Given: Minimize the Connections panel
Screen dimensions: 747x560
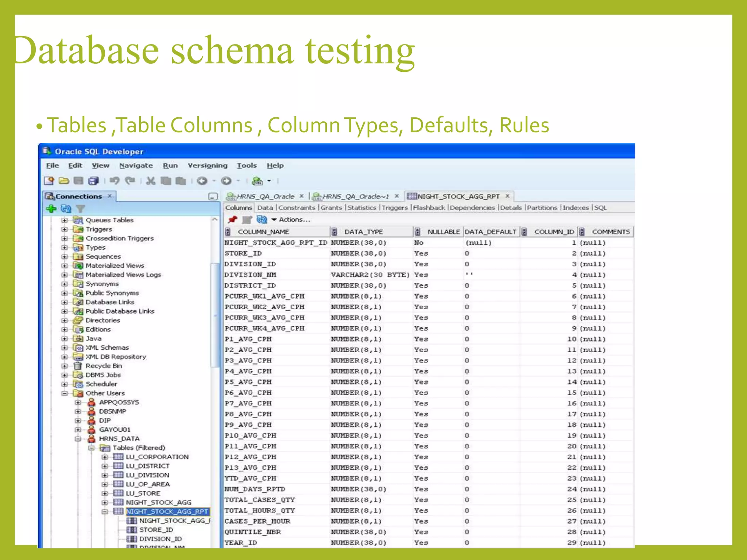Looking at the screenshot, I should (213, 197).
